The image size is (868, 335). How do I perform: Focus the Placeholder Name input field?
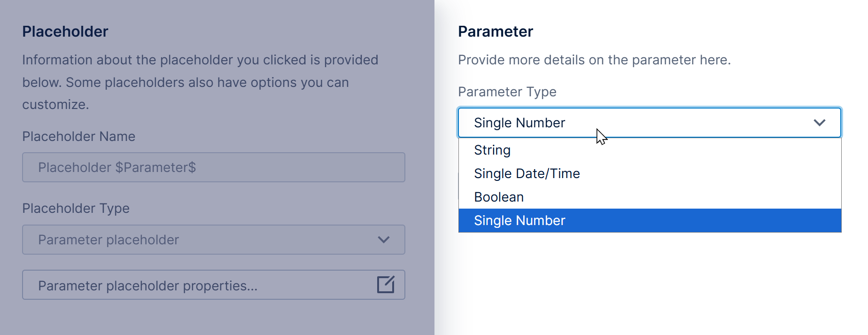pos(213,167)
